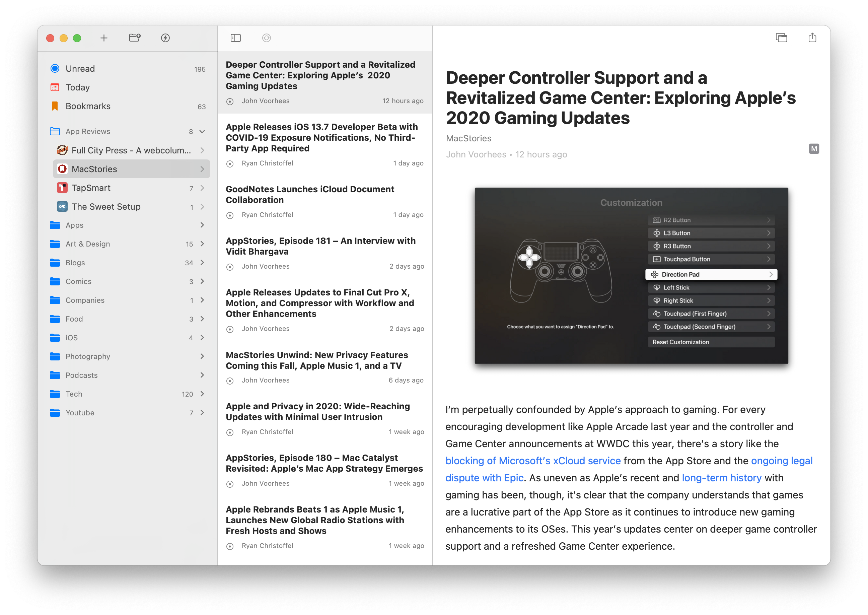The image size is (868, 615).
Task: Click the share icon
Action: (x=812, y=38)
